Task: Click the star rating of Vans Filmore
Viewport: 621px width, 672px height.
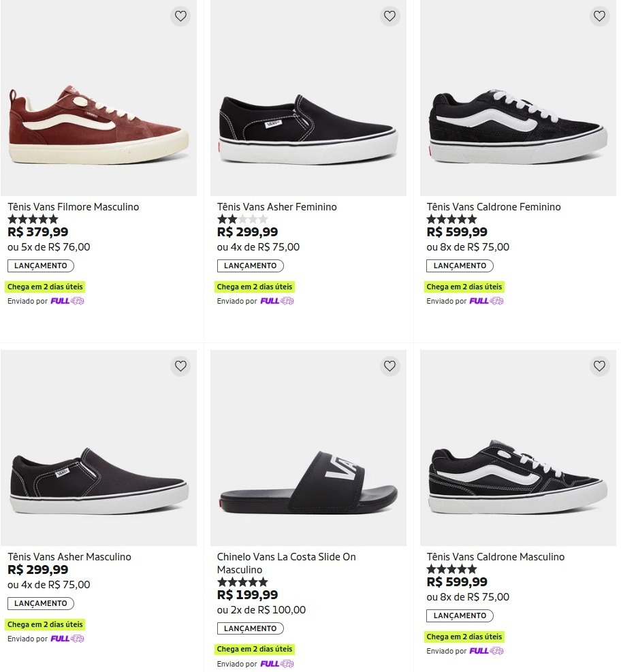Action: click(33, 220)
